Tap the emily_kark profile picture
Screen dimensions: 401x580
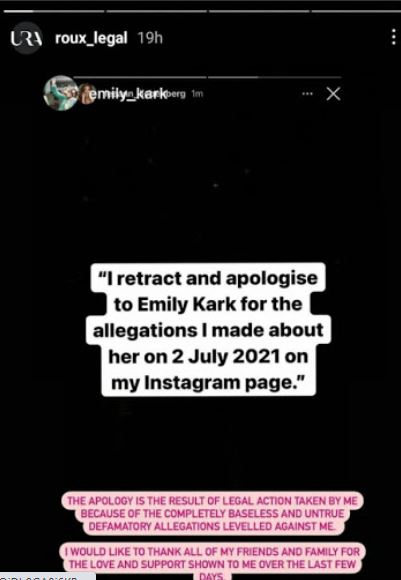tap(60, 93)
